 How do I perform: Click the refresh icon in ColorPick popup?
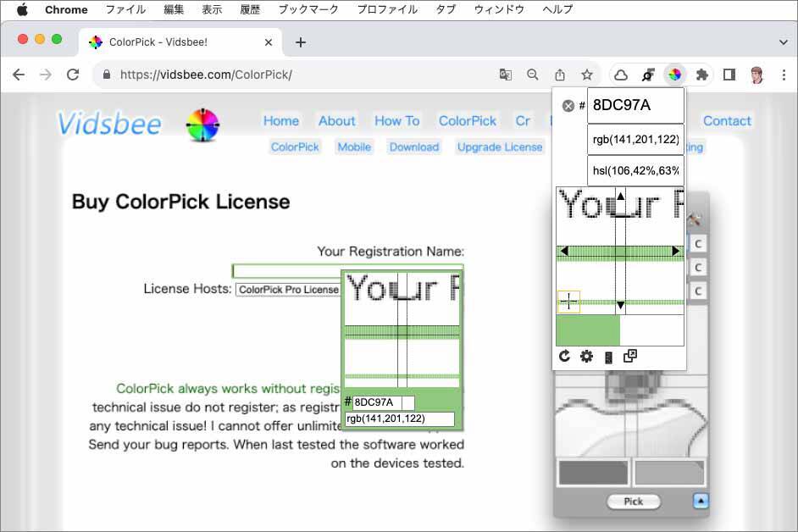565,357
